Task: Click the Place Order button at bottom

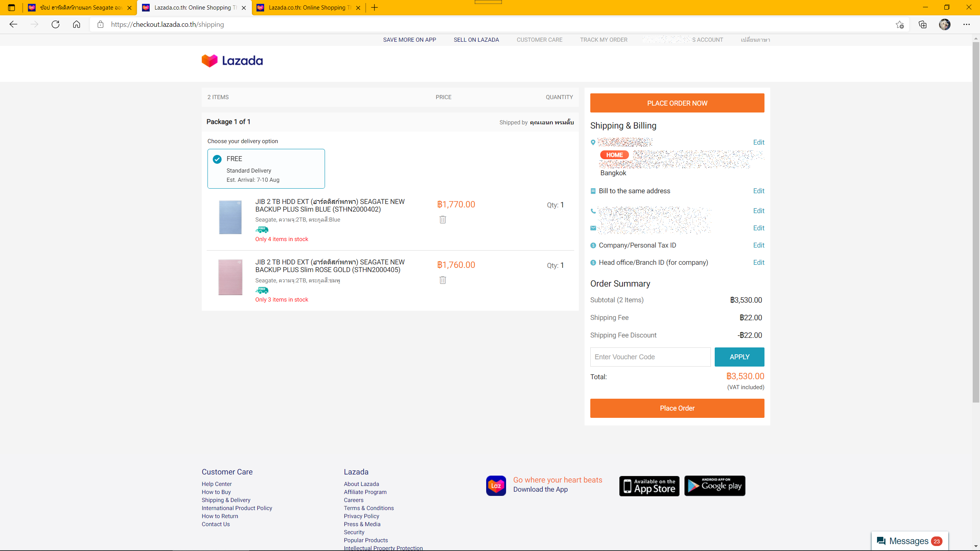Action: 677,408
